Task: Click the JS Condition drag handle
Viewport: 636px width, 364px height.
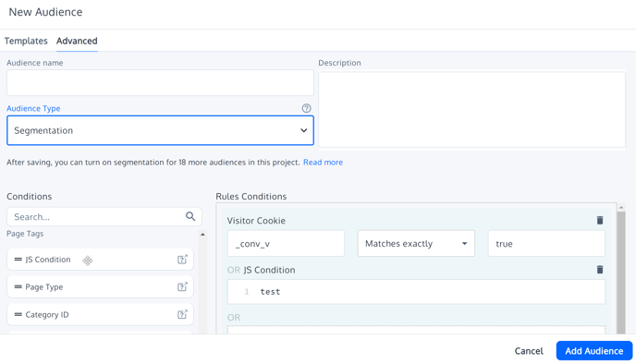Action: click(18, 260)
